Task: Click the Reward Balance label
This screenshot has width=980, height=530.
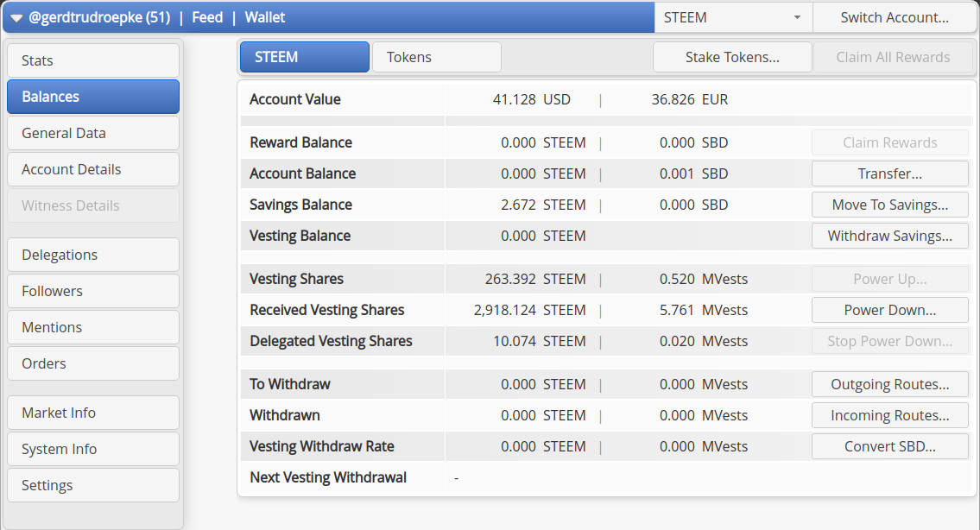Action: point(300,142)
